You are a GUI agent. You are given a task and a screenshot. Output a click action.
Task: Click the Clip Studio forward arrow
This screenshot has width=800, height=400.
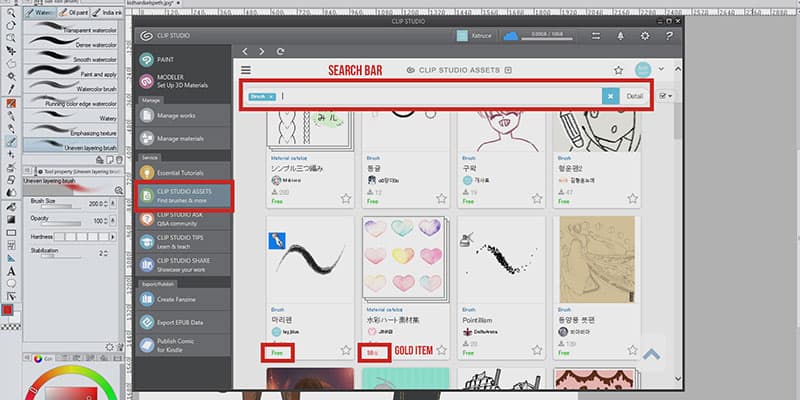[262, 52]
